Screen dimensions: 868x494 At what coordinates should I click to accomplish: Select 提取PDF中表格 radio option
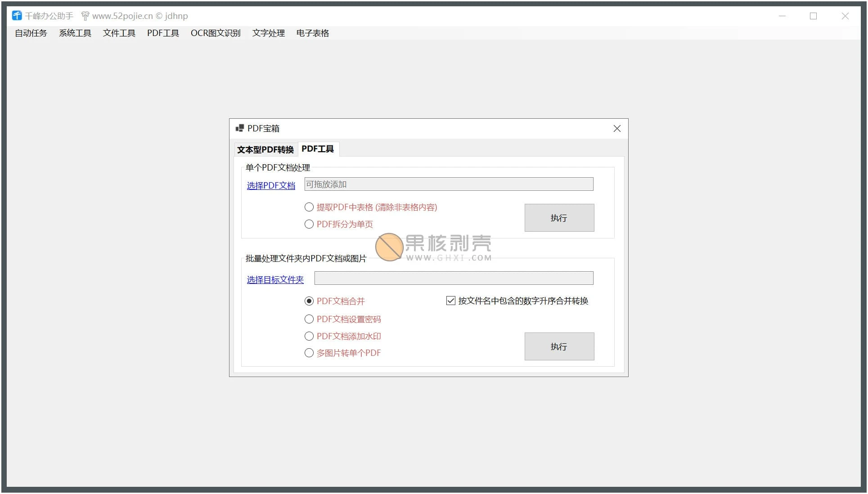click(309, 207)
